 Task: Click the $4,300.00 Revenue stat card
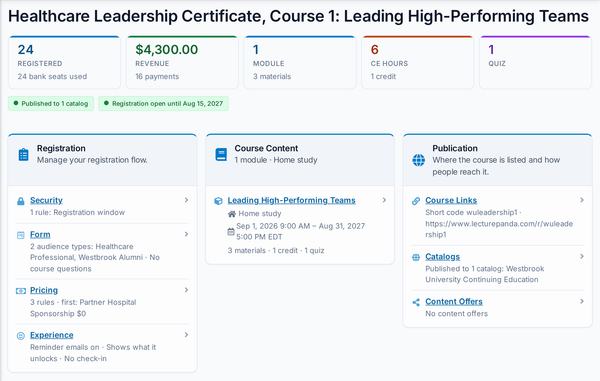182,63
